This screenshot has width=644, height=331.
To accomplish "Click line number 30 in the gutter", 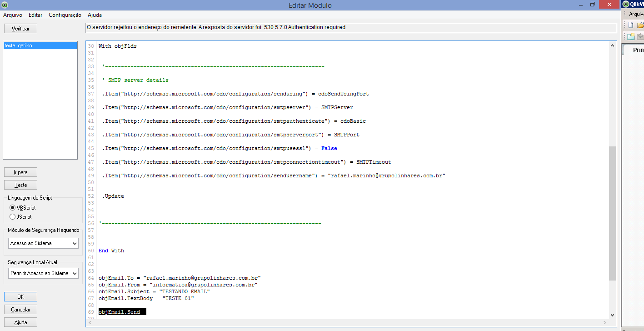I will [91, 46].
